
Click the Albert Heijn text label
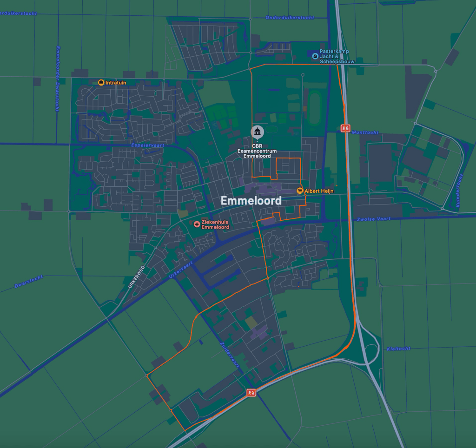pos(319,191)
